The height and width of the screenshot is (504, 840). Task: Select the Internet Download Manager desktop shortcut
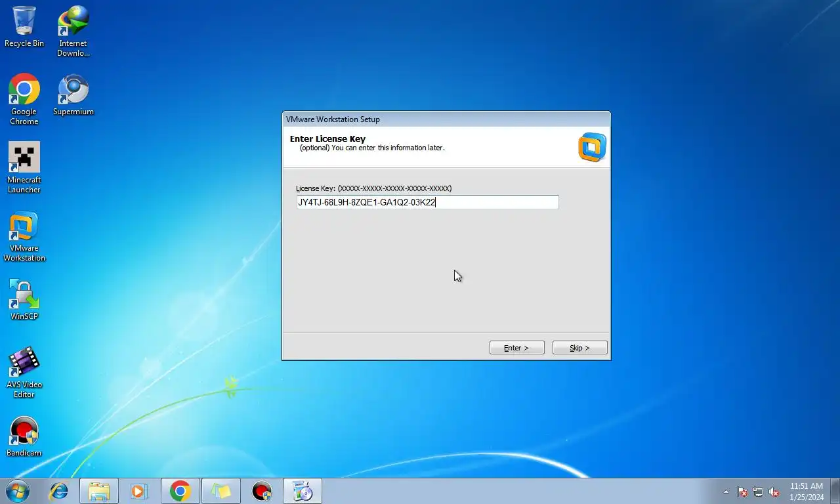(73, 31)
